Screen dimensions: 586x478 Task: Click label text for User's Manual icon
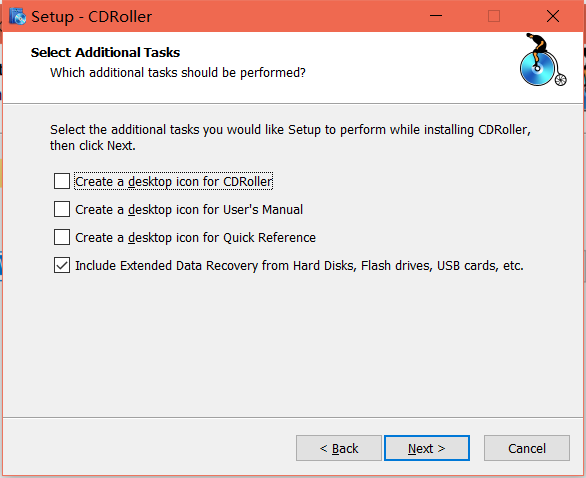pyautogui.click(x=189, y=209)
